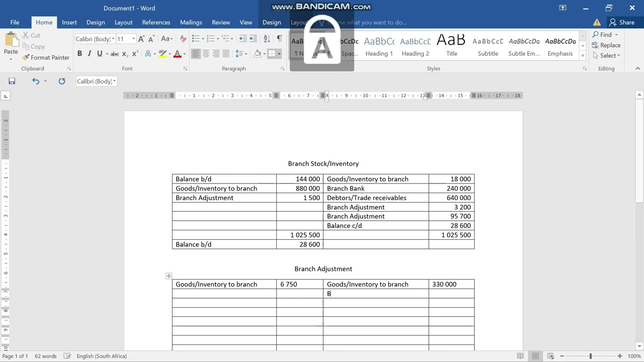Click the Share button
This screenshot has height=362, width=644.
[x=621, y=22]
